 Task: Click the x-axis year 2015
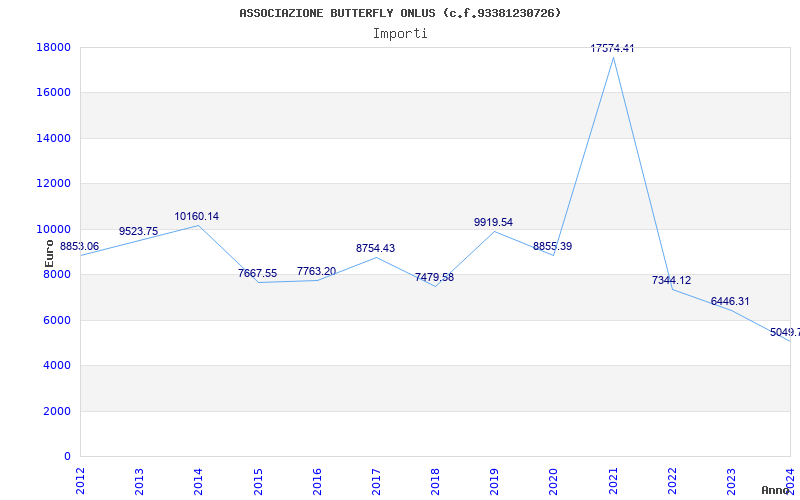click(258, 481)
